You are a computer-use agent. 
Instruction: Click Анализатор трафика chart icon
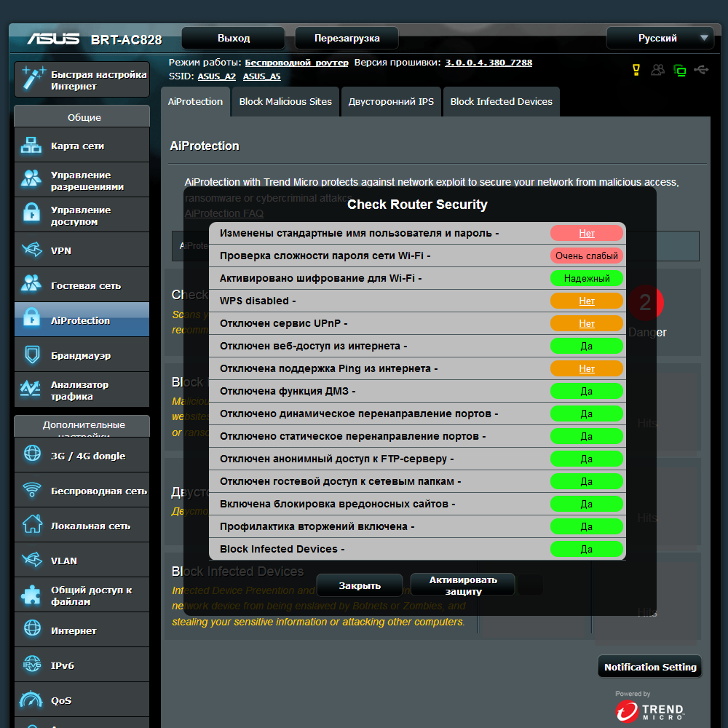[x=31, y=388]
